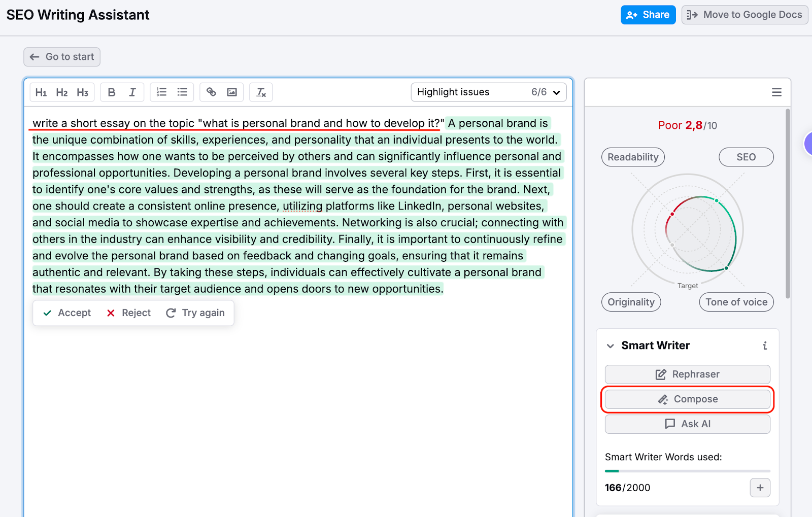Apply Heading 2 formatting
The image size is (812, 517).
pyautogui.click(x=61, y=92)
